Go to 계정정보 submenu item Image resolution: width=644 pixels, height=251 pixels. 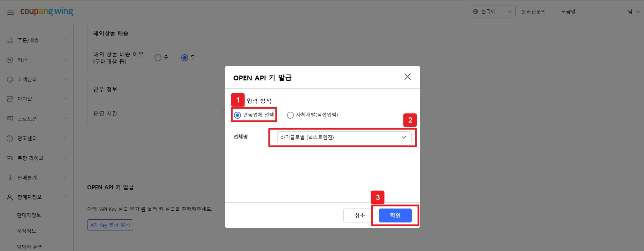click(x=26, y=231)
